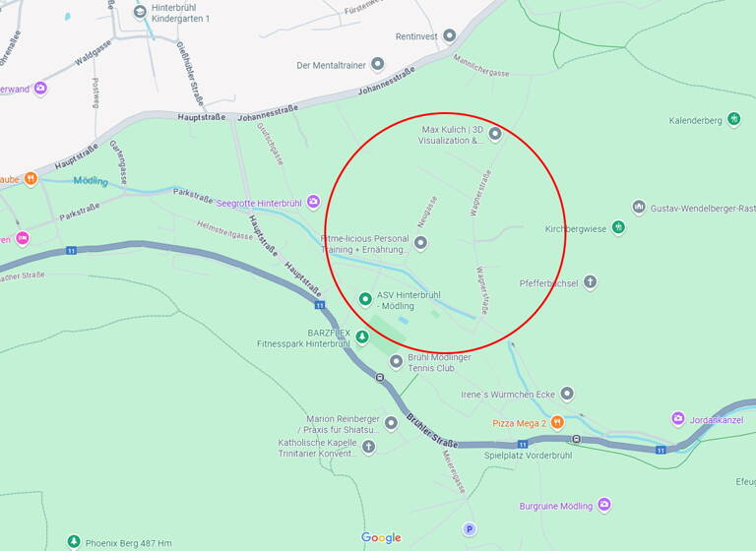Select the Pizza Mega 2 restaurant pin
The height and width of the screenshot is (551, 756).
coord(557,422)
